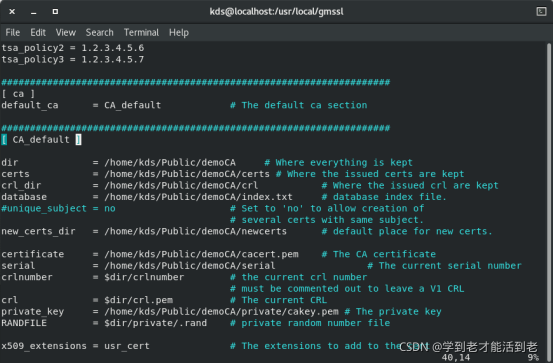Click the [ ca ] section header

click(18, 94)
